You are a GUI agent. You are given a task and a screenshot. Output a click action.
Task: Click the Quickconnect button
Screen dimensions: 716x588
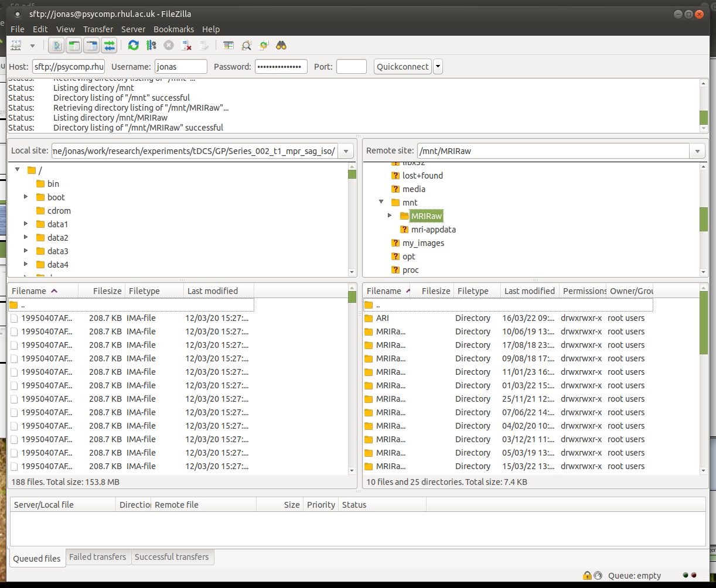pos(403,67)
